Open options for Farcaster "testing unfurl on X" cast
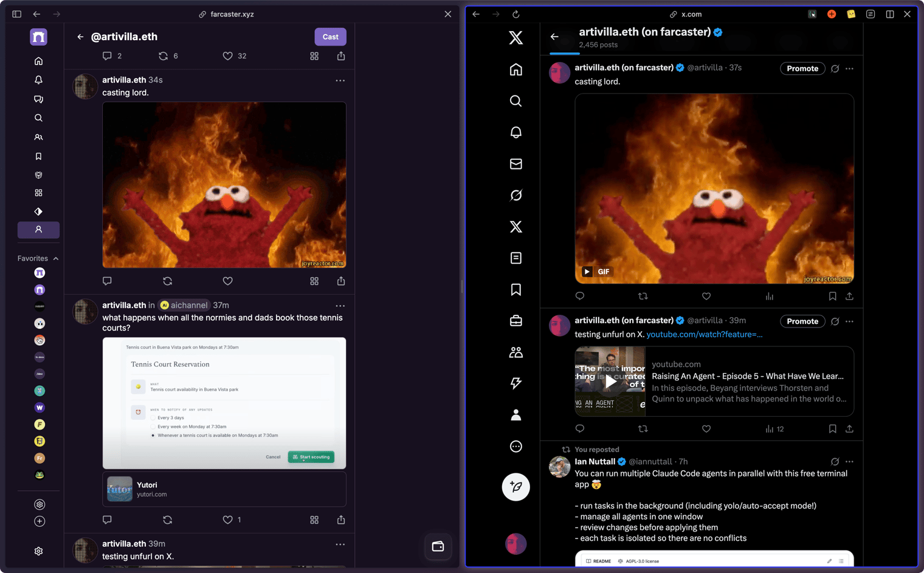Screen dimensions: 924x573 340,544
